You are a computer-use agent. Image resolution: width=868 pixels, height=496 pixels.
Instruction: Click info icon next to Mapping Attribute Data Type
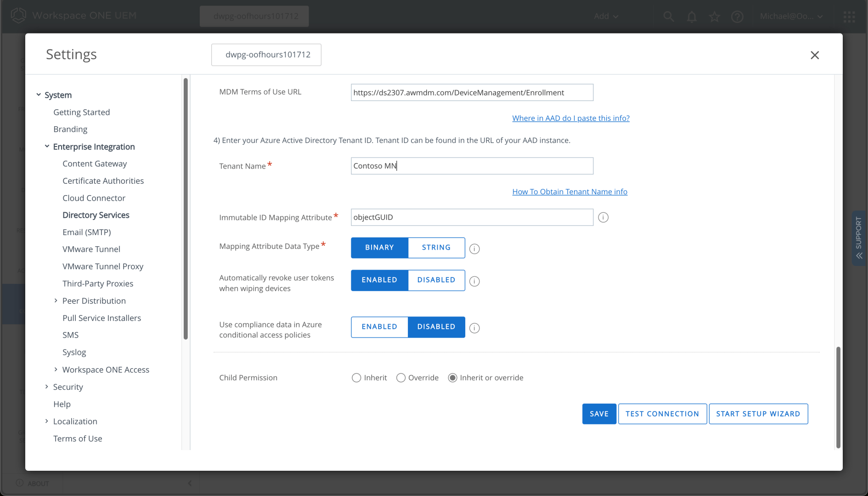tap(474, 248)
